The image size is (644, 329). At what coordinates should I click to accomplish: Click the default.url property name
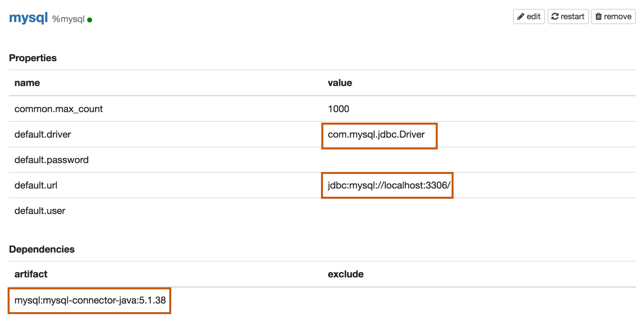pos(36,185)
